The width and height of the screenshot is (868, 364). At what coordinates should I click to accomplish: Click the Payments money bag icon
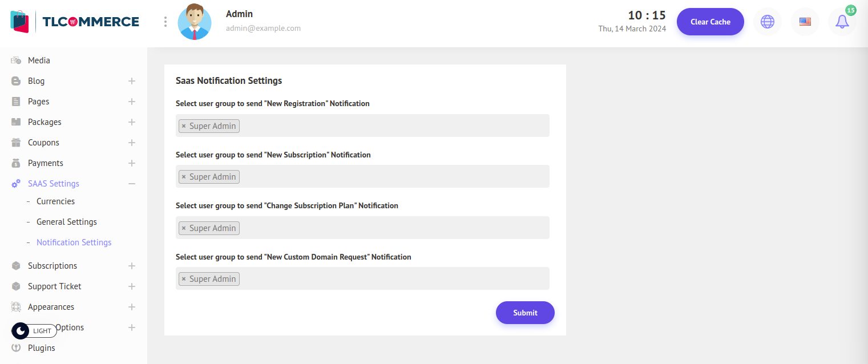16,163
